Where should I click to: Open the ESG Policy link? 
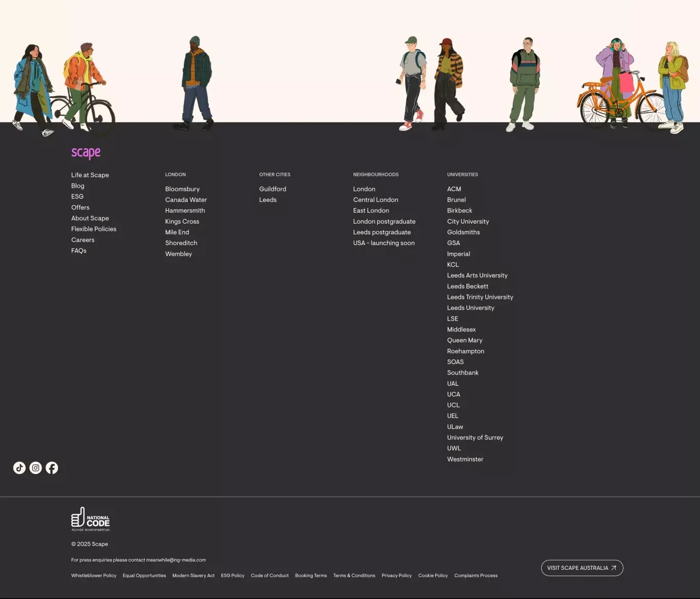point(233,575)
